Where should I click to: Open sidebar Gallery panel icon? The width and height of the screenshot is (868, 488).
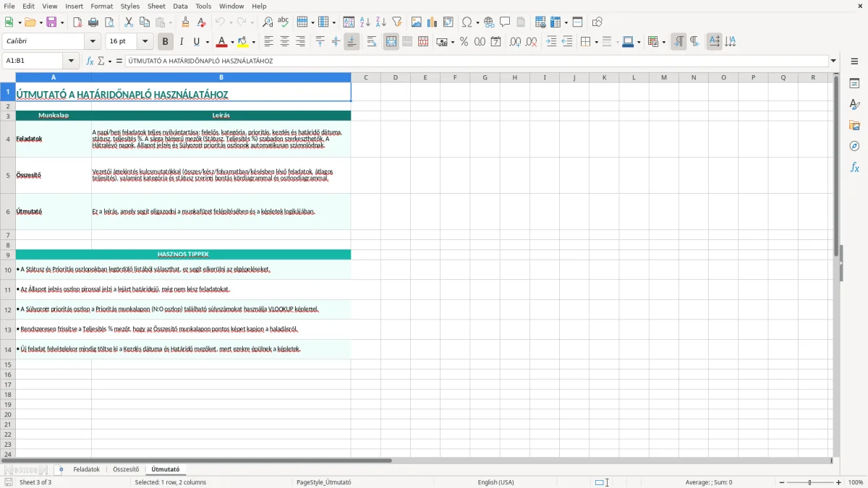854,125
